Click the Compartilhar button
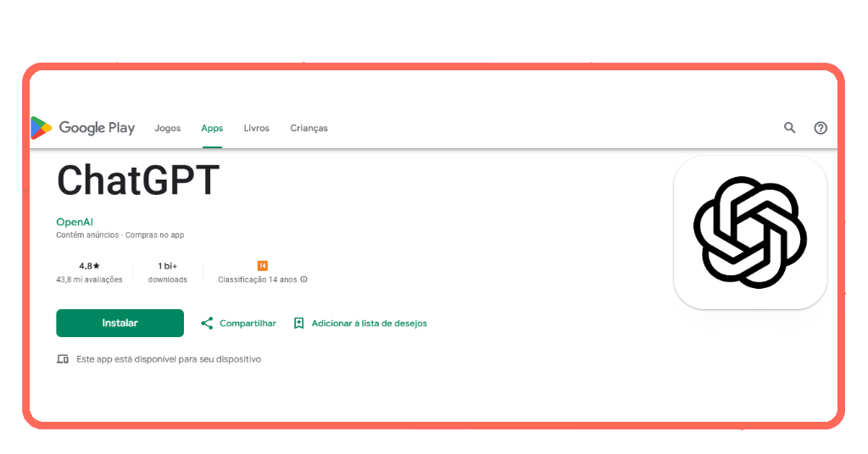 [x=238, y=323]
